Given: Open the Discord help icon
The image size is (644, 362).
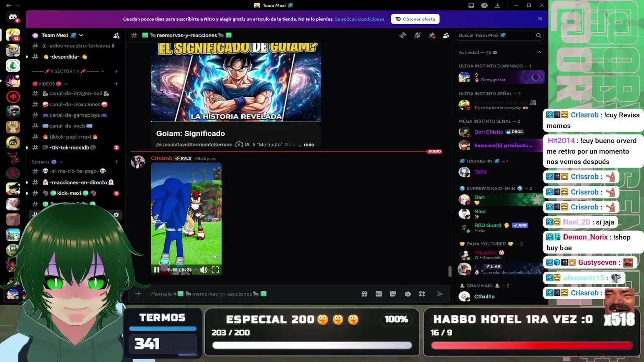Looking at the screenshot, I should pos(485,5).
